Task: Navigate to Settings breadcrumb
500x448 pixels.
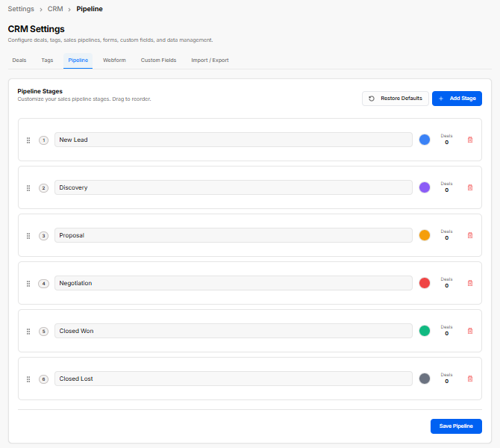Action: (21, 9)
